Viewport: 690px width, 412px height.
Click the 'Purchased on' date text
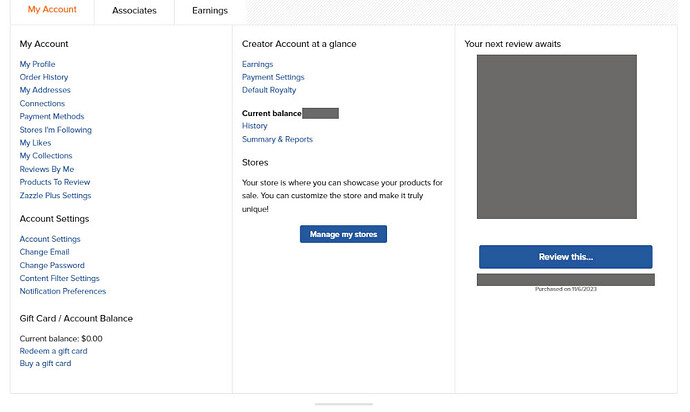pos(566,289)
